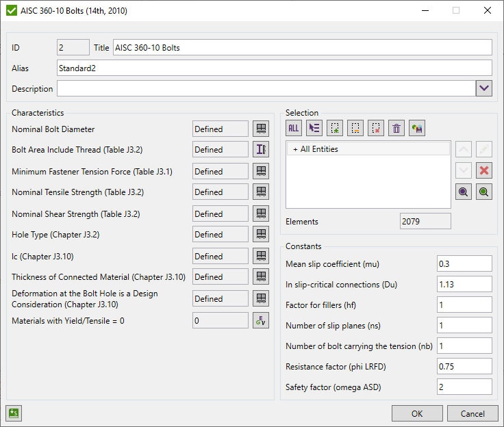This screenshot has width=504, height=427.
Task: Click materials icon beside Yield/Tensile = 0
Action: [x=261, y=321]
